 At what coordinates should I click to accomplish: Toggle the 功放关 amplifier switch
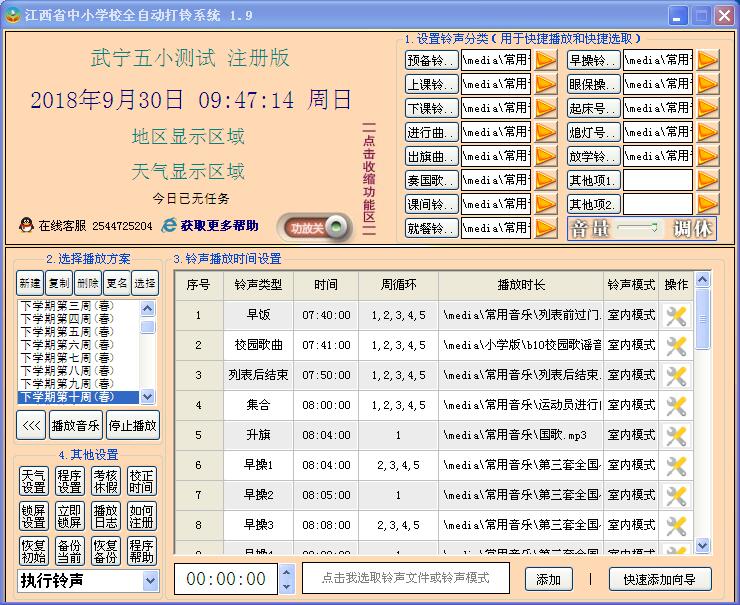tap(315, 228)
